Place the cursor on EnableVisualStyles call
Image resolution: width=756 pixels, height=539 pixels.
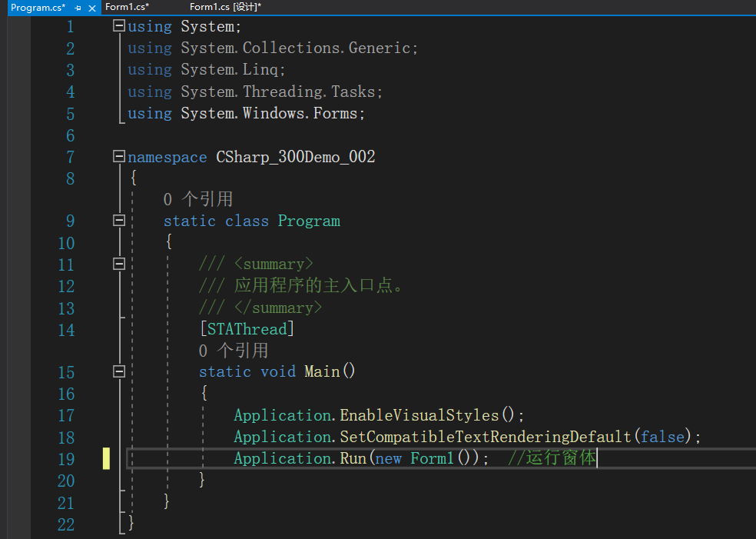(x=419, y=415)
